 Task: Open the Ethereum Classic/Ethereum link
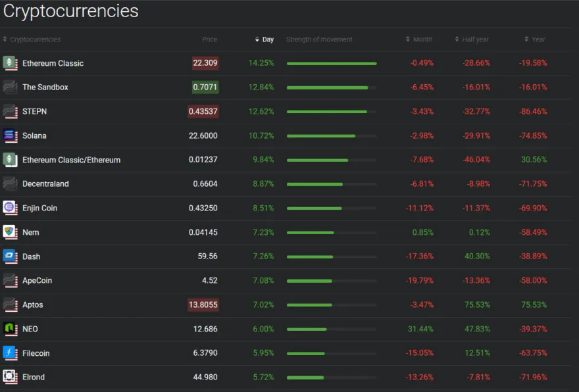pyautogui.click(x=71, y=160)
